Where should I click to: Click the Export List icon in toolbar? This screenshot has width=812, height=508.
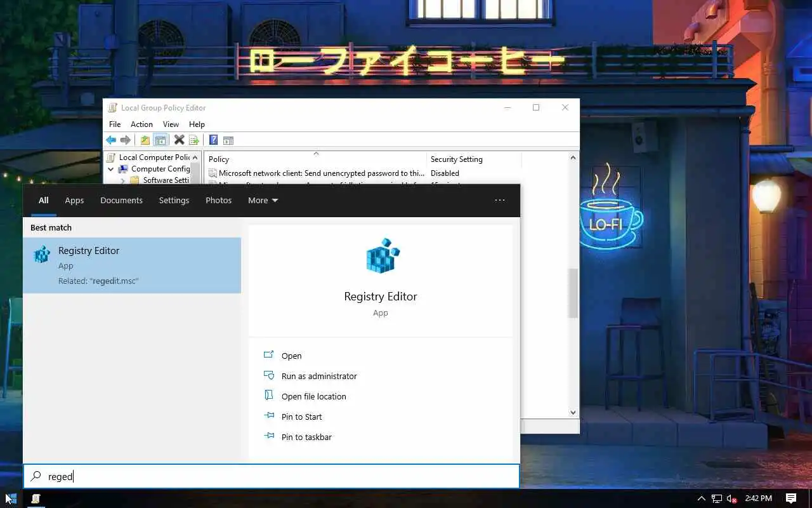[x=194, y=140]
